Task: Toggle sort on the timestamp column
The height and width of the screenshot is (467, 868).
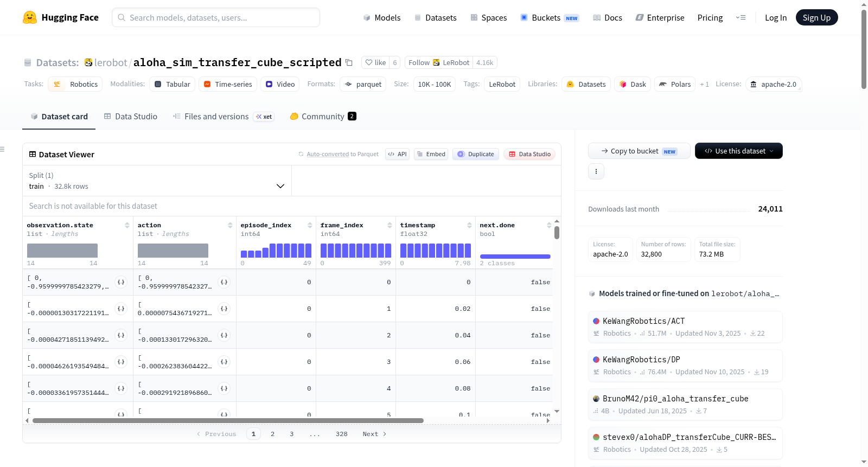Action: click(469, 225)
